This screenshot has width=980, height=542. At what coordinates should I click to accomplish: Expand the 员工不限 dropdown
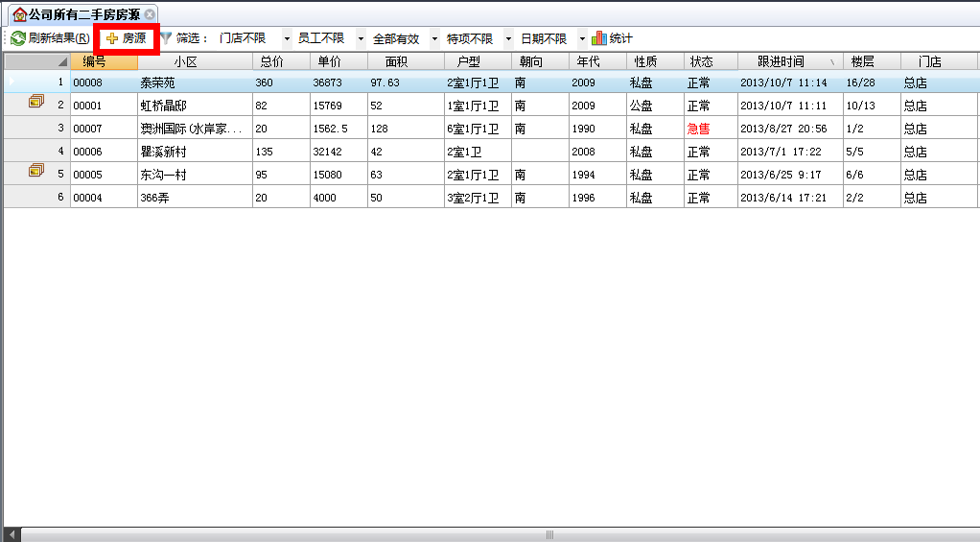click(x=361, y=38)
